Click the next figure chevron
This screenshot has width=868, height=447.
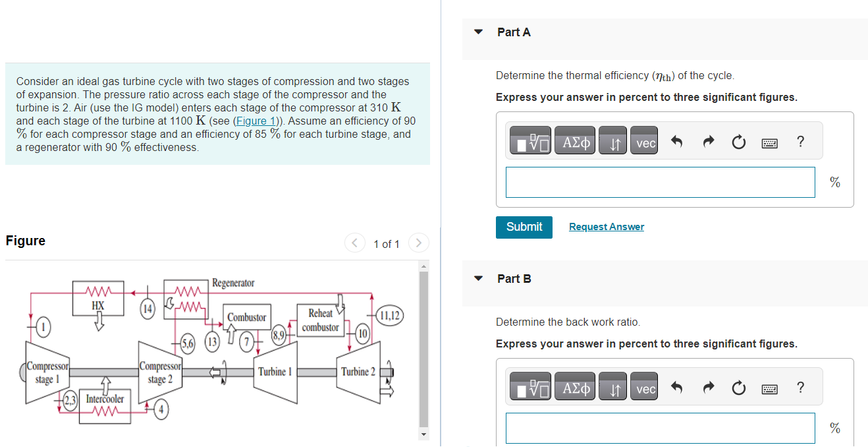(419, 243)
